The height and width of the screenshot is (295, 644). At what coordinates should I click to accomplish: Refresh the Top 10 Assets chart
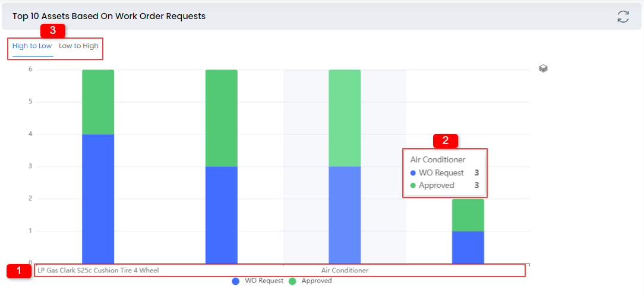tap(623, 17)
